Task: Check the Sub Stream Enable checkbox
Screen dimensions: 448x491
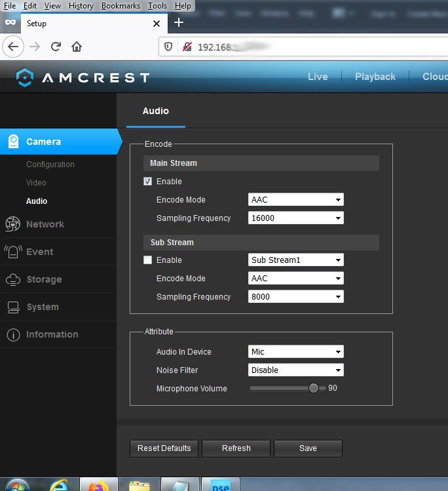Action: [147, 260]
